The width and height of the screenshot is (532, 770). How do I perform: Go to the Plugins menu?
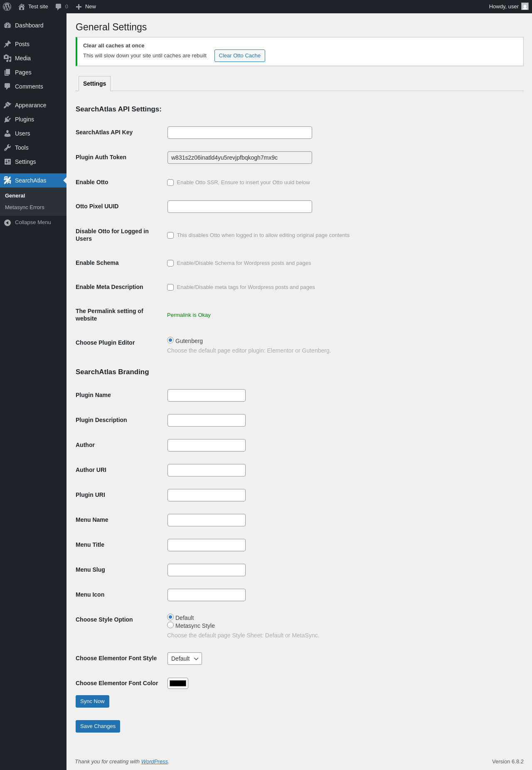point(33,119)
